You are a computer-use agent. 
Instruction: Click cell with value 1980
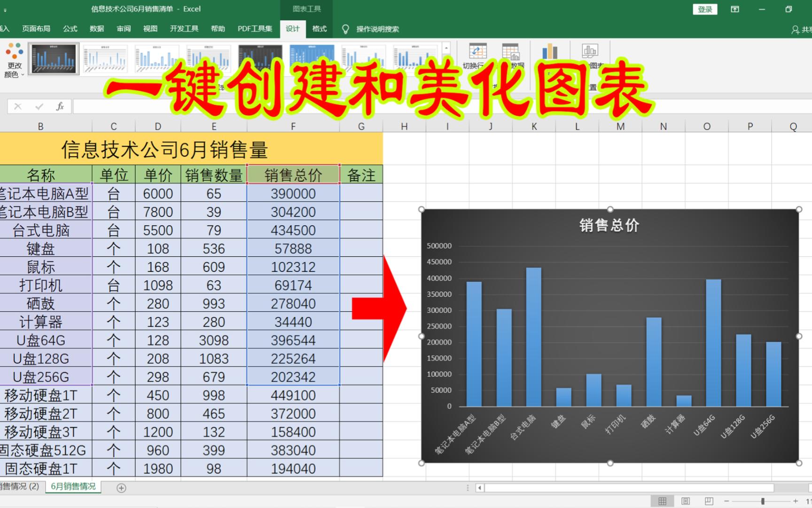[158, 468]
